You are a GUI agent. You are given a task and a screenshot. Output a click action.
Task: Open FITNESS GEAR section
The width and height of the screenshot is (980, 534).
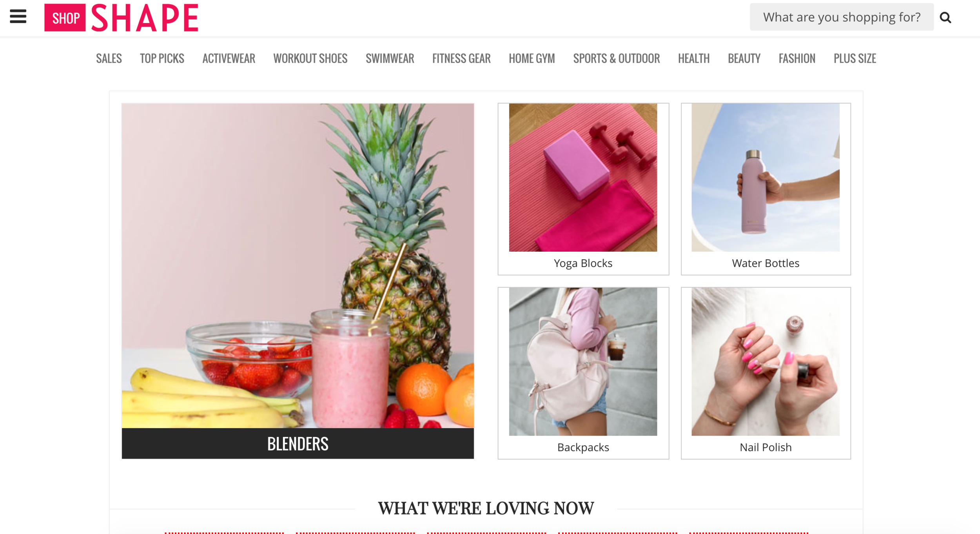461,58
